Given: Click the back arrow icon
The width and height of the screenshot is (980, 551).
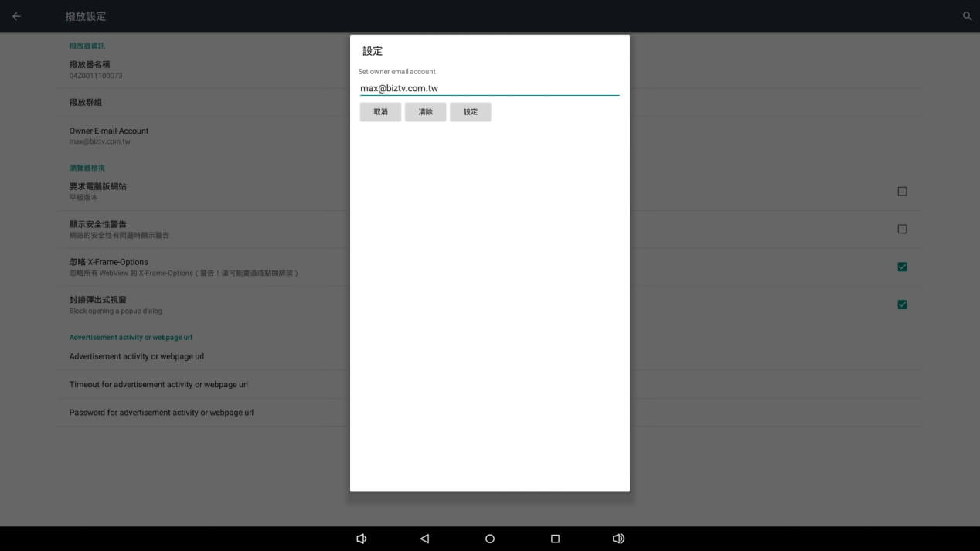Looking at the screenshot, I should 16,16.
